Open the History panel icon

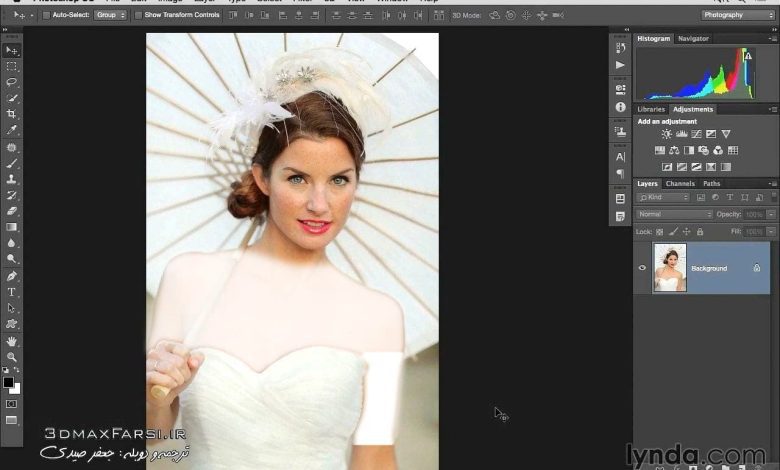(x=620, y=48)
